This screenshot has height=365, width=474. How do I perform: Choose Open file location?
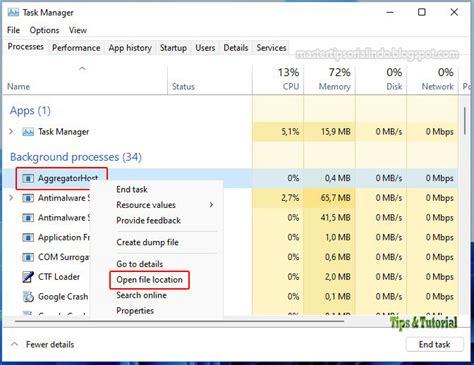tap(149, 280)
